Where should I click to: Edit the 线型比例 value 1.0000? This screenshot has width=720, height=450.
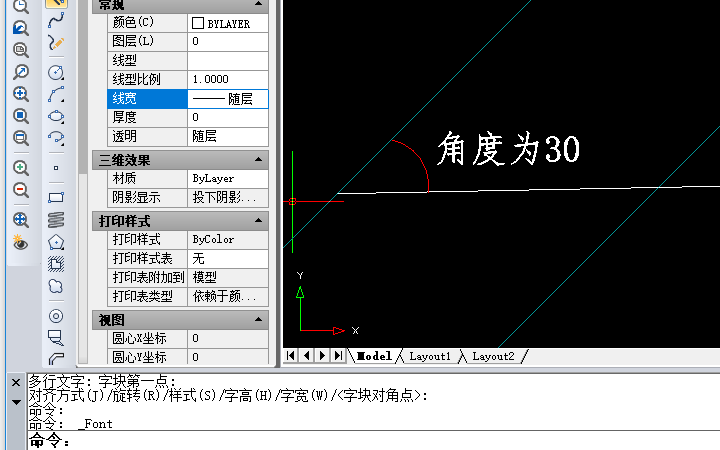click(x=228, y=79)
